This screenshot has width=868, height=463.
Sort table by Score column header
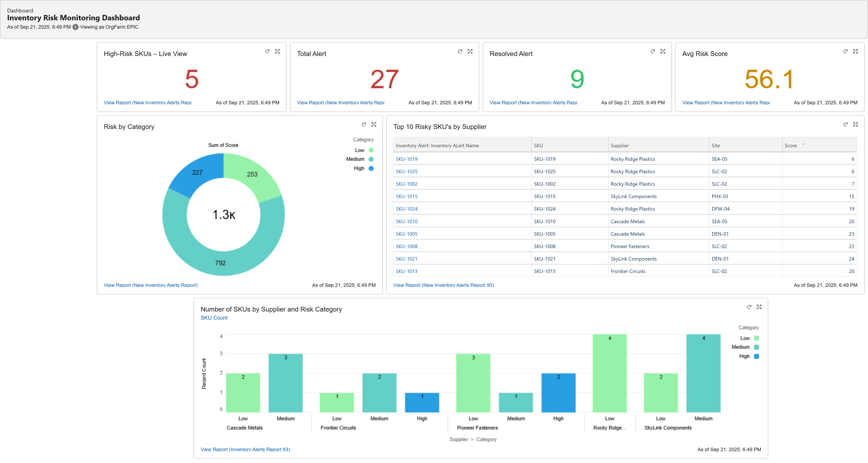pos(791,146)
